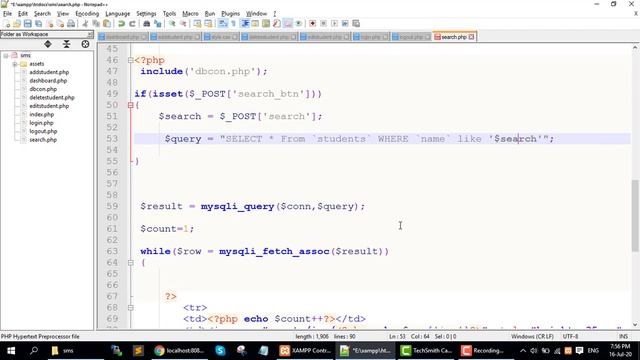This screenshot has width=640, height=360.
Task: Toggle word wrap toolbar button
Action: [222, 24]
